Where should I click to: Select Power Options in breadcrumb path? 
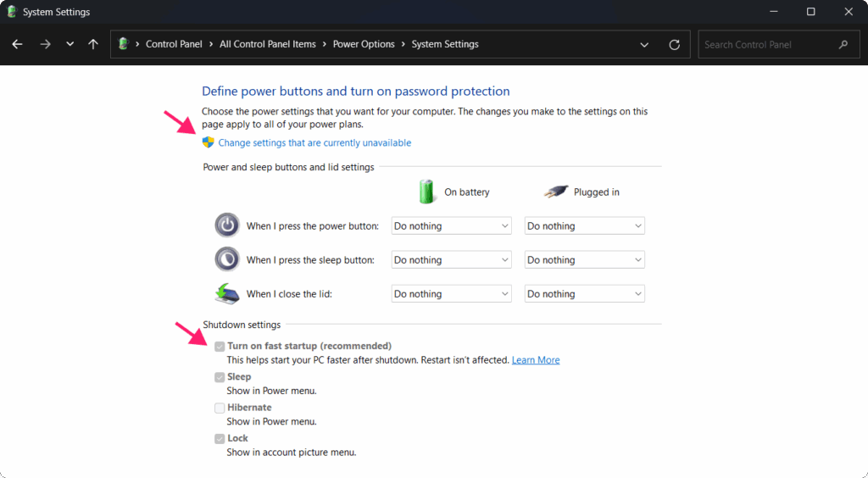[x=364, y=44]
